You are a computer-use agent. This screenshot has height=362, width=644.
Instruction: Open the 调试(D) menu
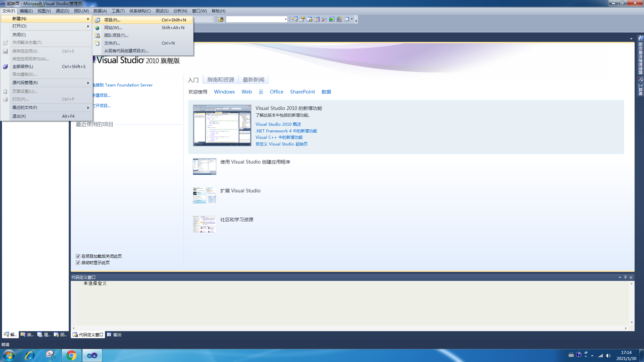[x=62, y=11]
